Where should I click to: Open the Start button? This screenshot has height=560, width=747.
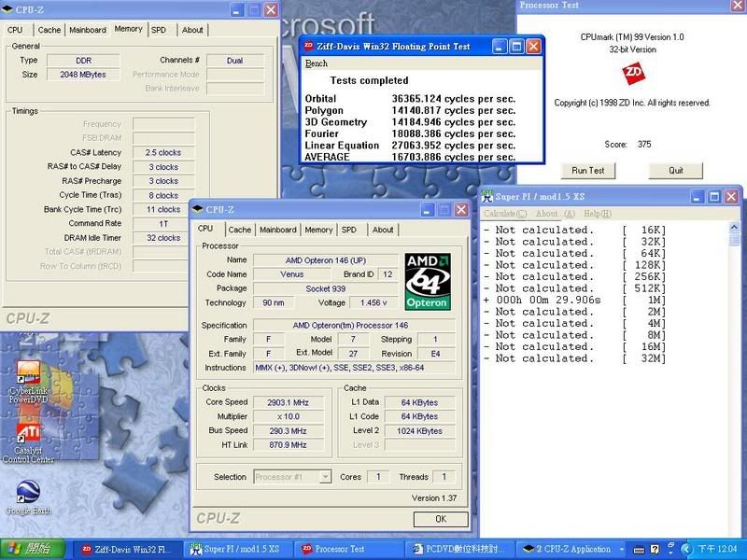33,549
